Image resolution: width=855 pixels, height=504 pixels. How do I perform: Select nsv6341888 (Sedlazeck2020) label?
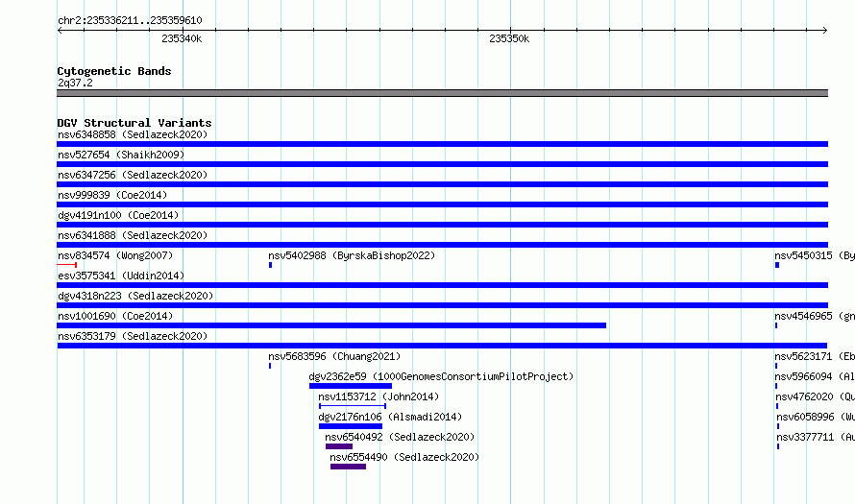pos(133,235)
